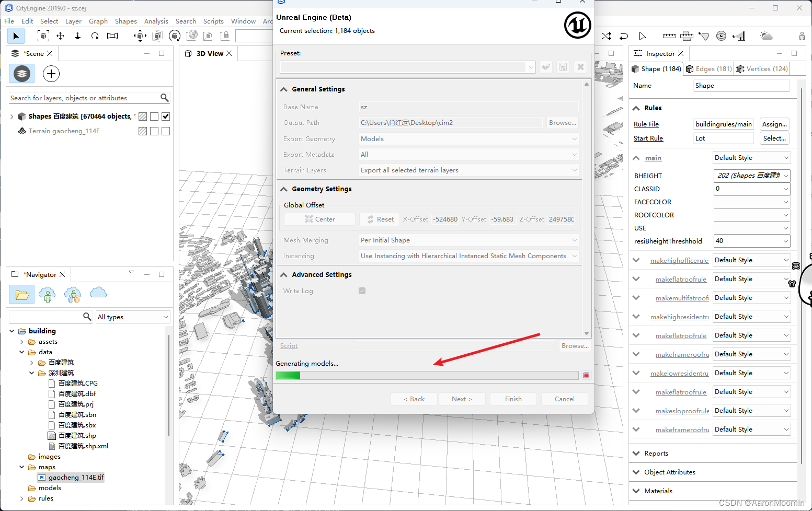This screenshot has height=511, width=812.
Task: Add a new layer with plus button
Action: pyautogui.click(x=51, y=74)
